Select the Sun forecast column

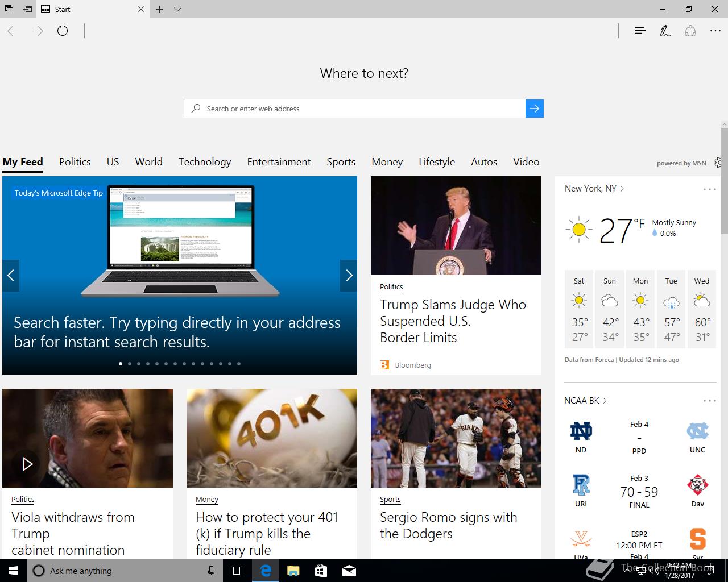coord(610,309)
